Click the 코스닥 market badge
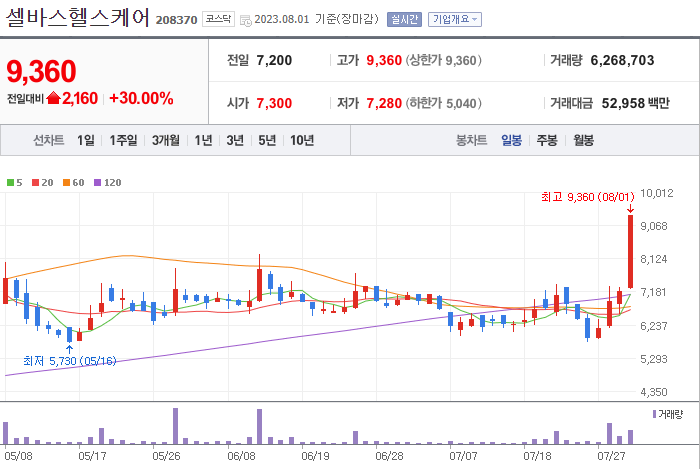700x469 pixels. pos(218,19)
